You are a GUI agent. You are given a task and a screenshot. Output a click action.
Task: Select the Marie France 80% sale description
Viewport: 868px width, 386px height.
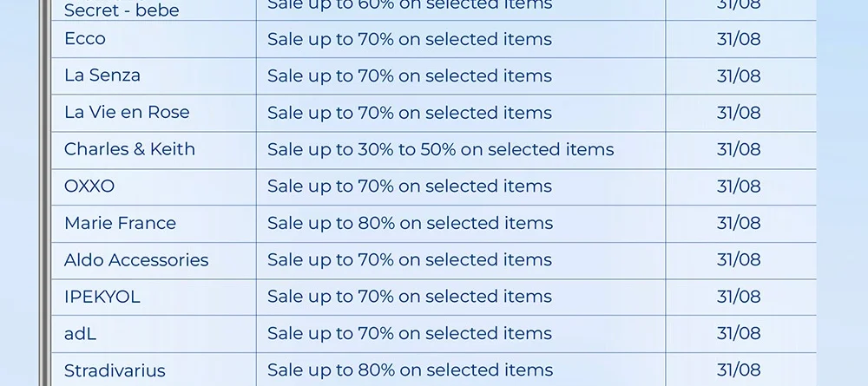[x=410, y=223]
